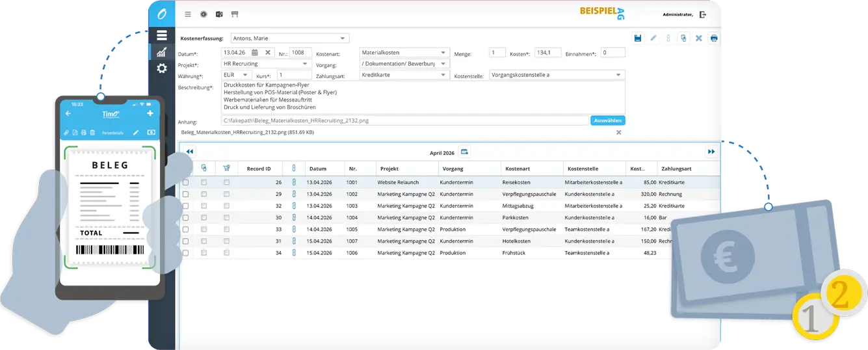Screen dimensions: 868x350
Task: Click the round clock icon in top toolbar
Action: (204, 14)
